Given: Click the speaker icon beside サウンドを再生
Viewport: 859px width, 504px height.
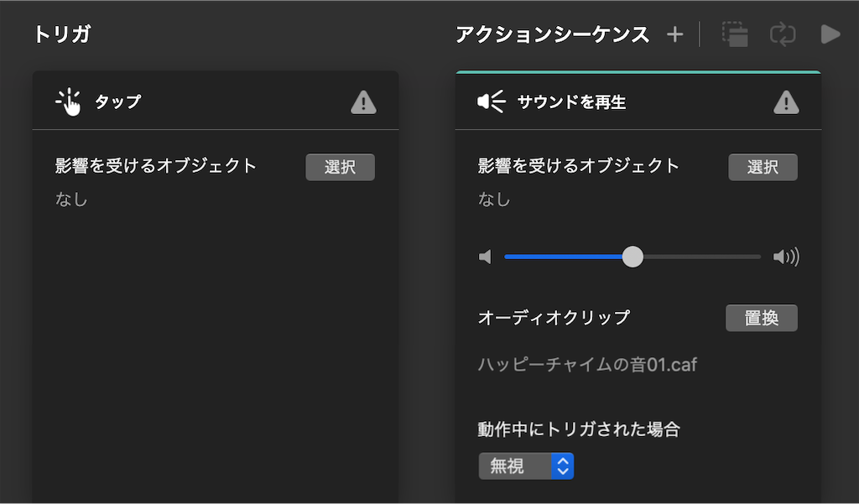Looking at the screenshot, I should (491, 102).
